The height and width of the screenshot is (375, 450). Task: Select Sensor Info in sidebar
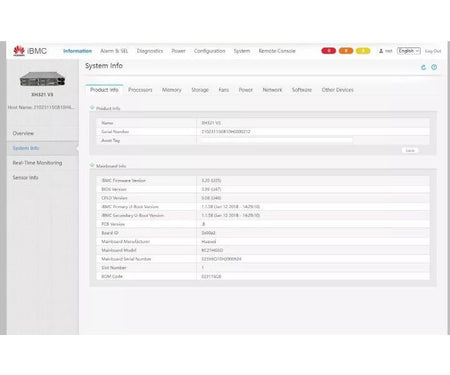(25, 177)
